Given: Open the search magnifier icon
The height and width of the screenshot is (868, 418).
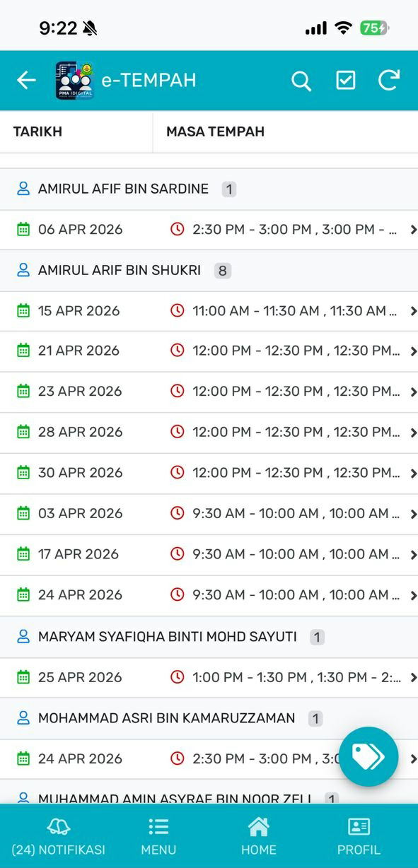Looking at the screenshot, I should click(x=301, y=81).
